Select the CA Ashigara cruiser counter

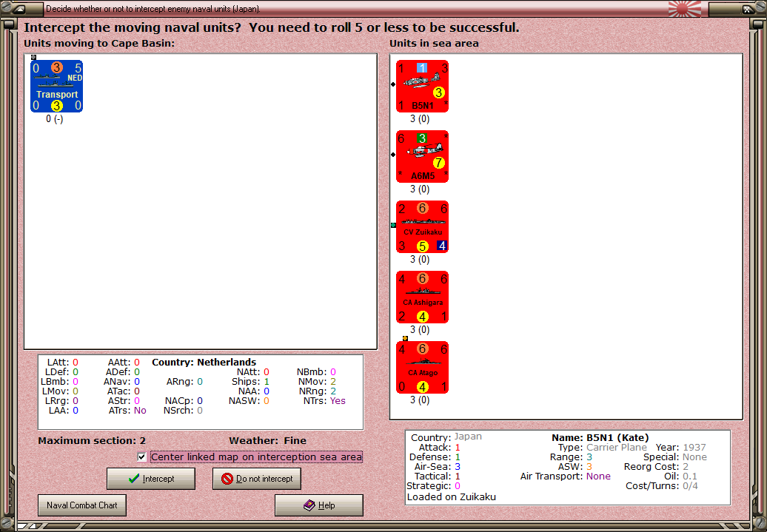[x=422, y=297]
